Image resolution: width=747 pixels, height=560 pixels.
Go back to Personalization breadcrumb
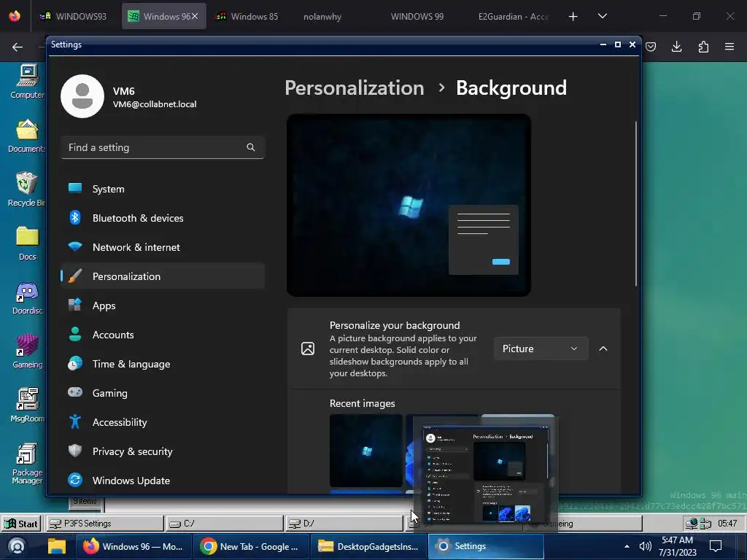[355, 88]
